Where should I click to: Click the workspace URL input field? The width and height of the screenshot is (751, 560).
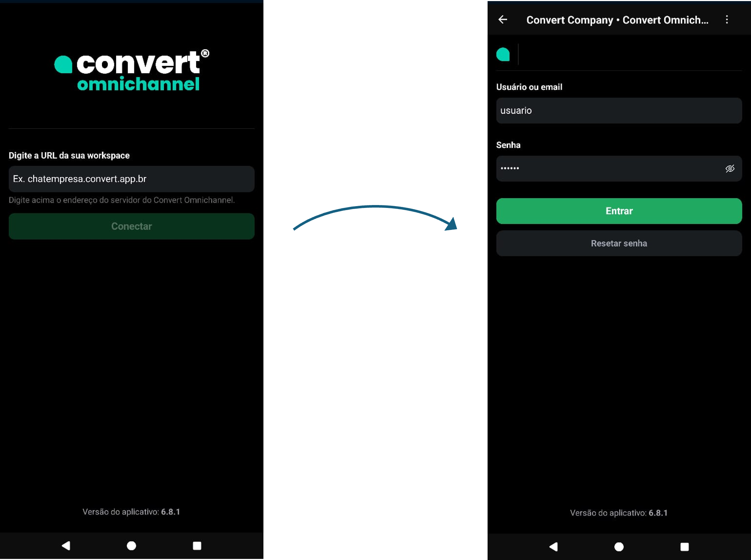click(x=132, y=179)
